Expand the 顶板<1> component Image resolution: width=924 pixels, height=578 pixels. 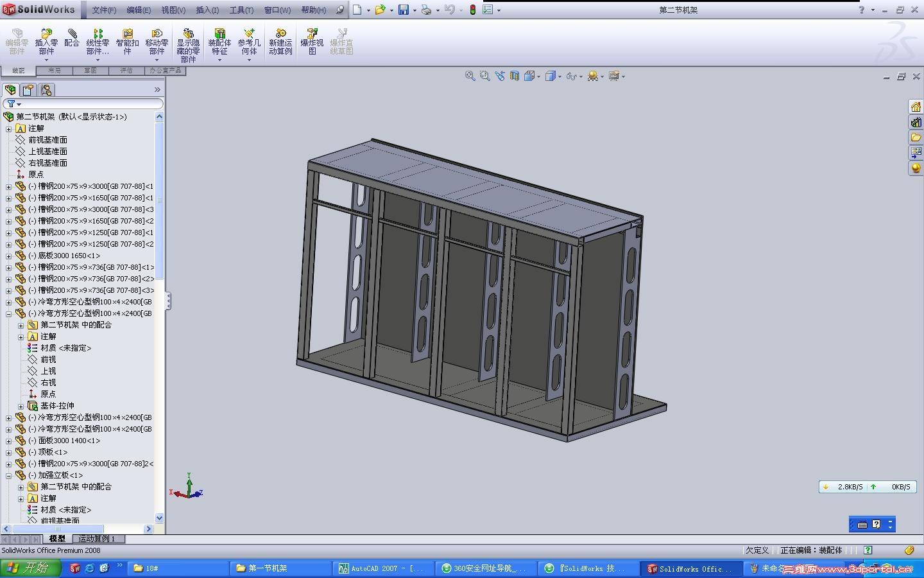pyautogui.click(x=9, y=452)
